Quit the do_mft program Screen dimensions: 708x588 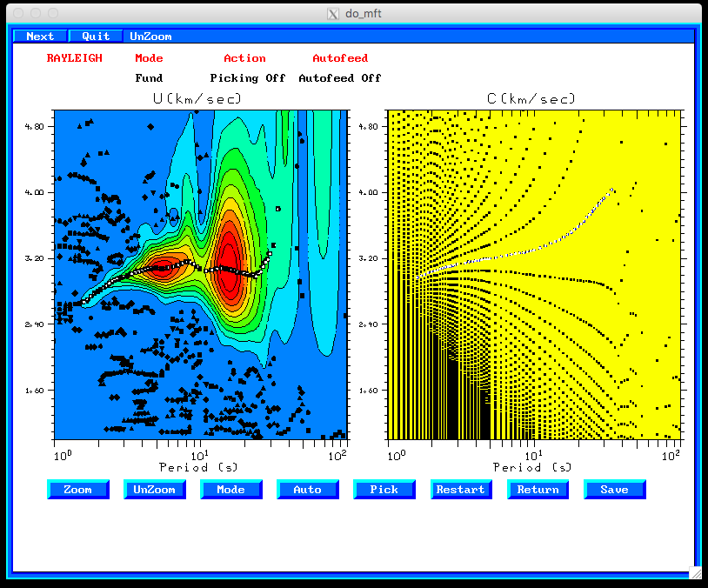click(96, 37)
